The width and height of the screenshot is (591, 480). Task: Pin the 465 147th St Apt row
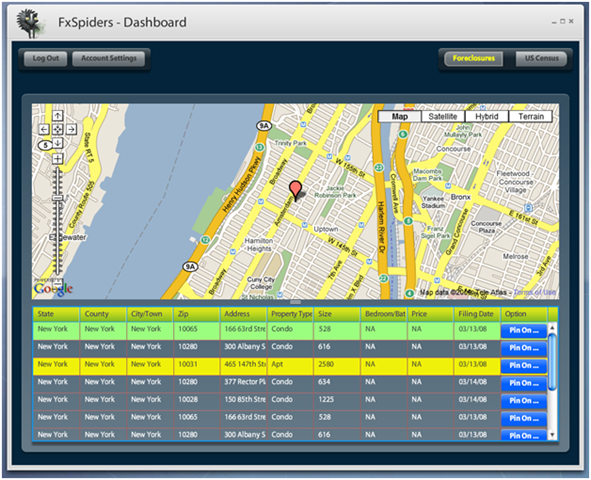pyautogui.click(x=524, y=366)
